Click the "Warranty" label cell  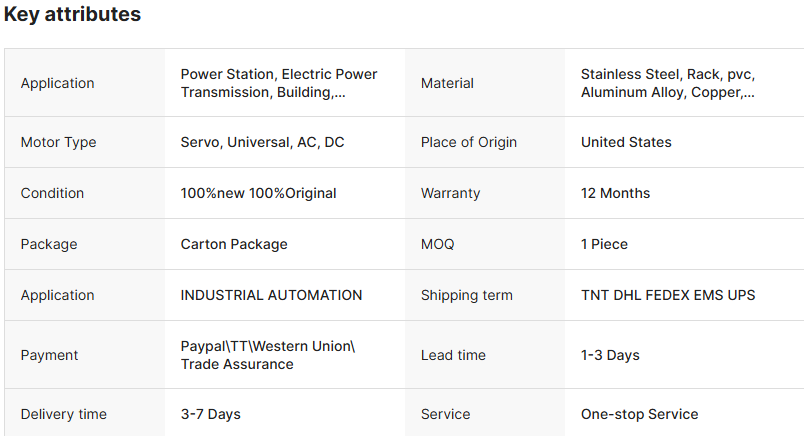click(451, 193)
